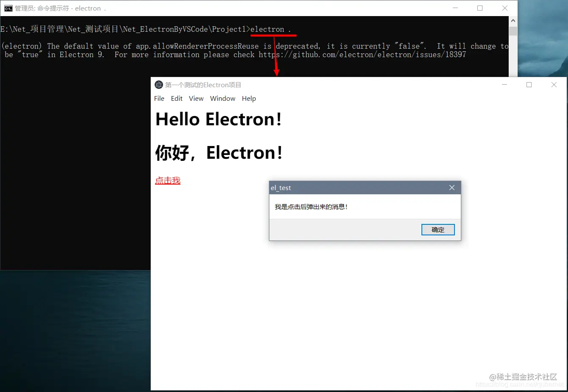Maximize the Electron project window

(x=529, y=85)
